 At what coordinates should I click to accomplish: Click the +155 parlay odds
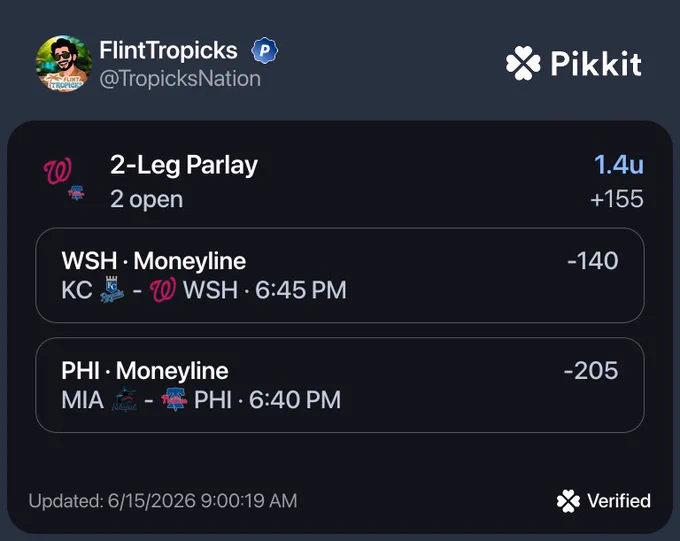pos(617,199)
